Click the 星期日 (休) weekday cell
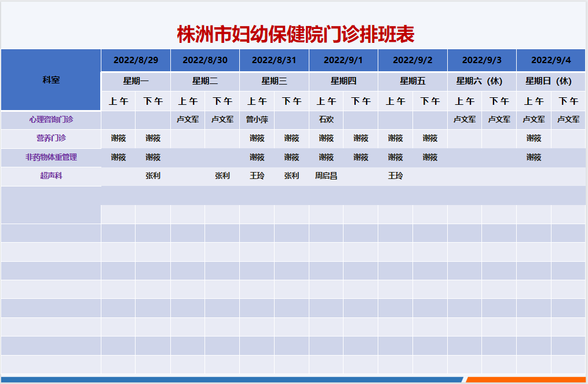This screenshot has height=384, width=588. pos(551,81)
